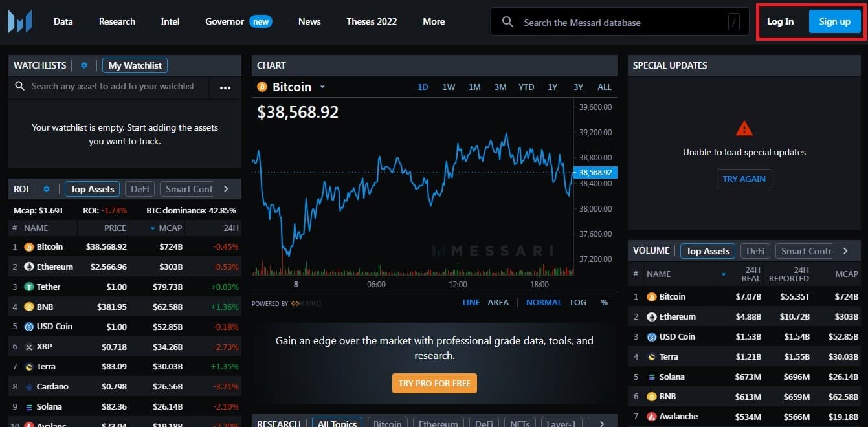Screen dimensions: 868x427
Task: Select Top Assets in Volume panel
Action: 707,251
